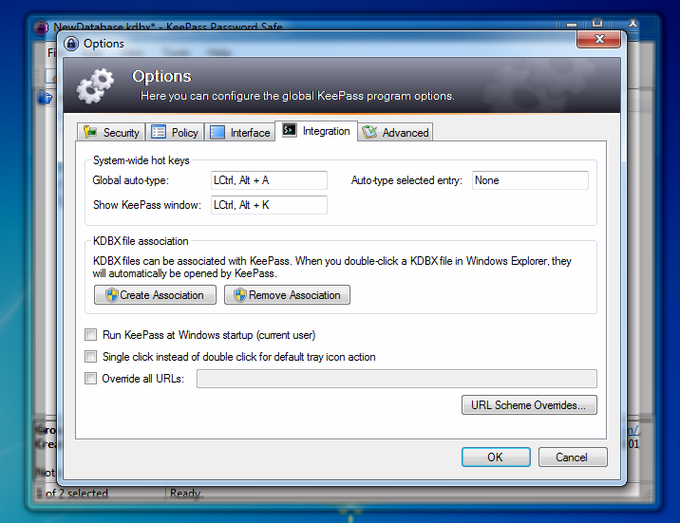This screenshot has width=680, height=523.
Task: Click the Auto-type selected entry field
Action: [x=530, y=180]
